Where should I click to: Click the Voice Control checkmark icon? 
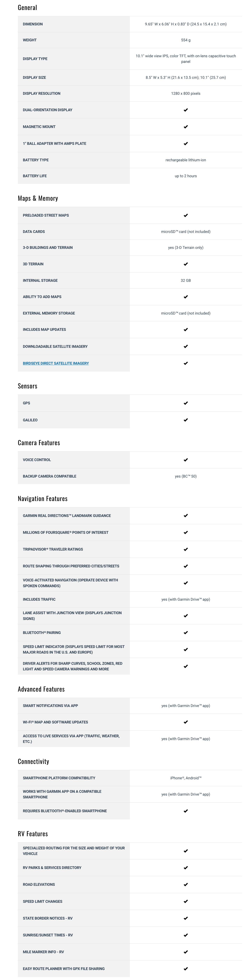186,460
